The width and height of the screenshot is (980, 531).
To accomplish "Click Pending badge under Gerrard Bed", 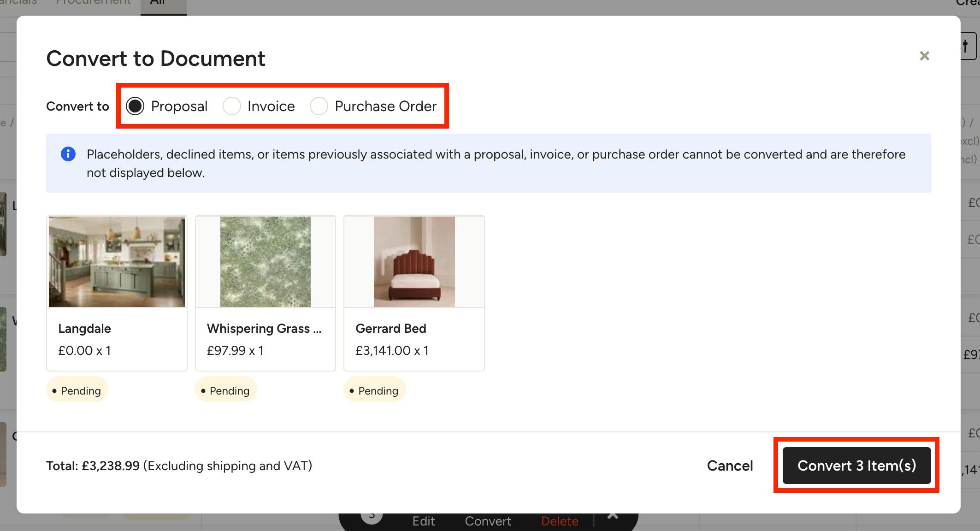I will pyautogui.click(x=375, y=390).
